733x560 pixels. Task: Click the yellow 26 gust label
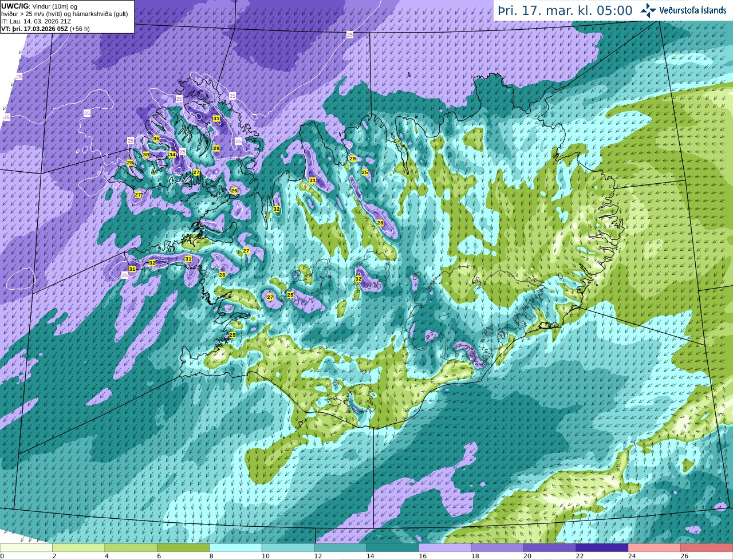[234, 191]
